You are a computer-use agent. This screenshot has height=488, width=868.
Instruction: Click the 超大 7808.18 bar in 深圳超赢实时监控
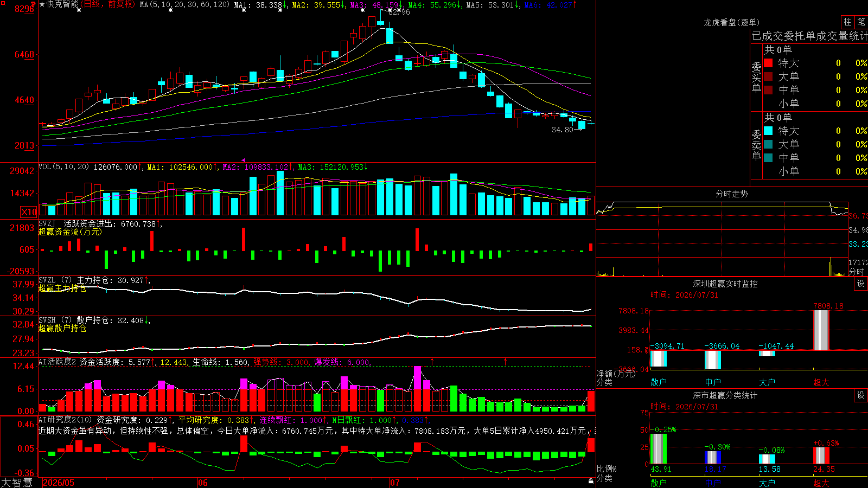[821, 330]
